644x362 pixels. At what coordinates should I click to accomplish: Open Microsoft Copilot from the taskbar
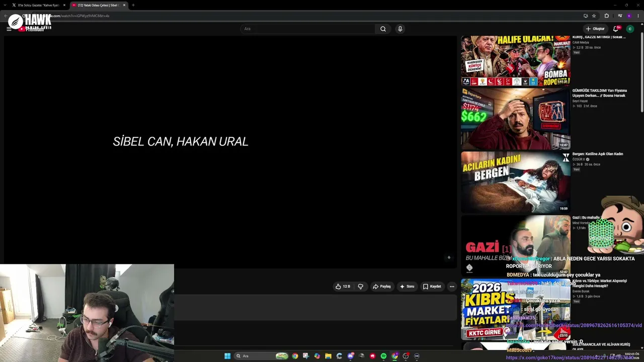(x=317, y=356)
